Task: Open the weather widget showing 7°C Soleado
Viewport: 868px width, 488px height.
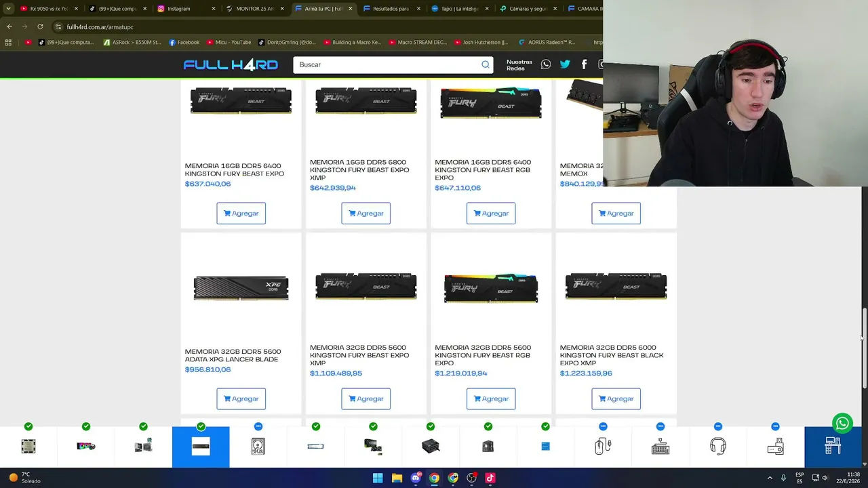Action: [24, 478]
